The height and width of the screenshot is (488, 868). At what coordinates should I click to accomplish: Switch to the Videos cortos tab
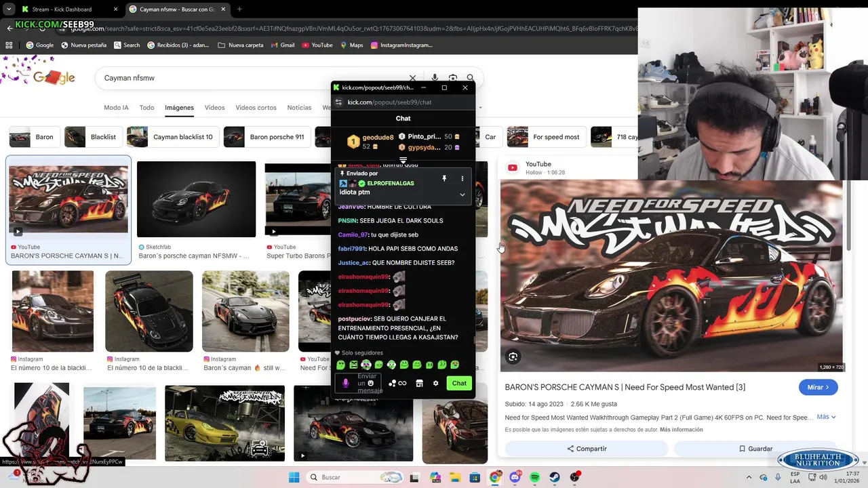pos(256,108)
